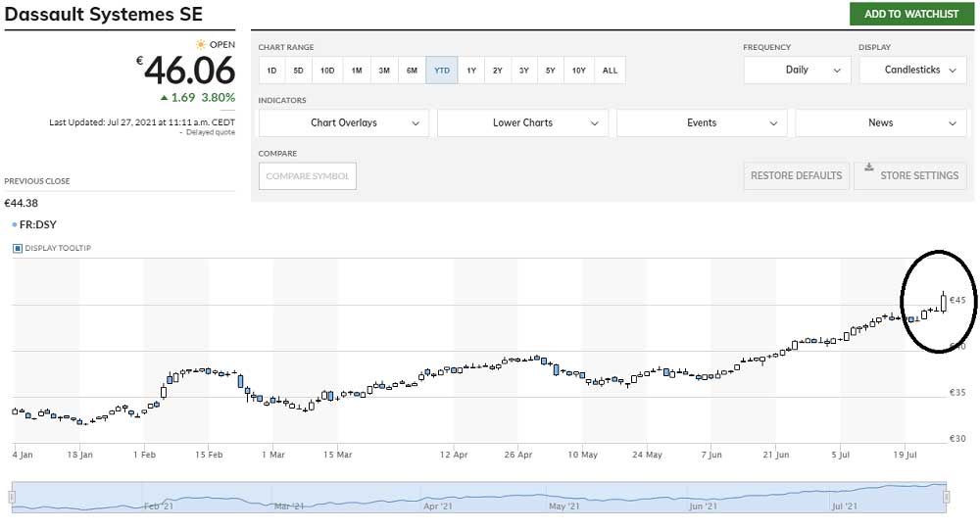Image resolution: width=980 pixels, height=530 pixels.
Task: Expand the Events dropdown
Action: click(x=702, y=123)
